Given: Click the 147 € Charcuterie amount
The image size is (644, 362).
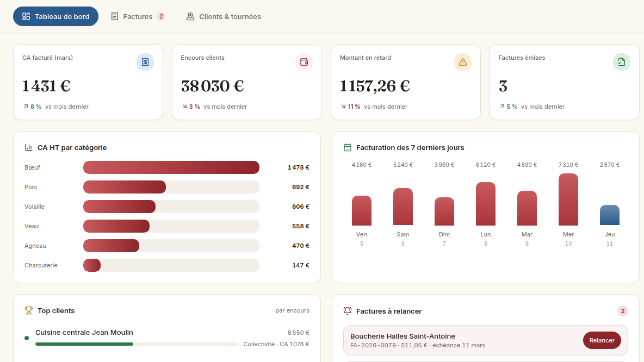Looking at the screenshot, I should (x=301, y=265).
